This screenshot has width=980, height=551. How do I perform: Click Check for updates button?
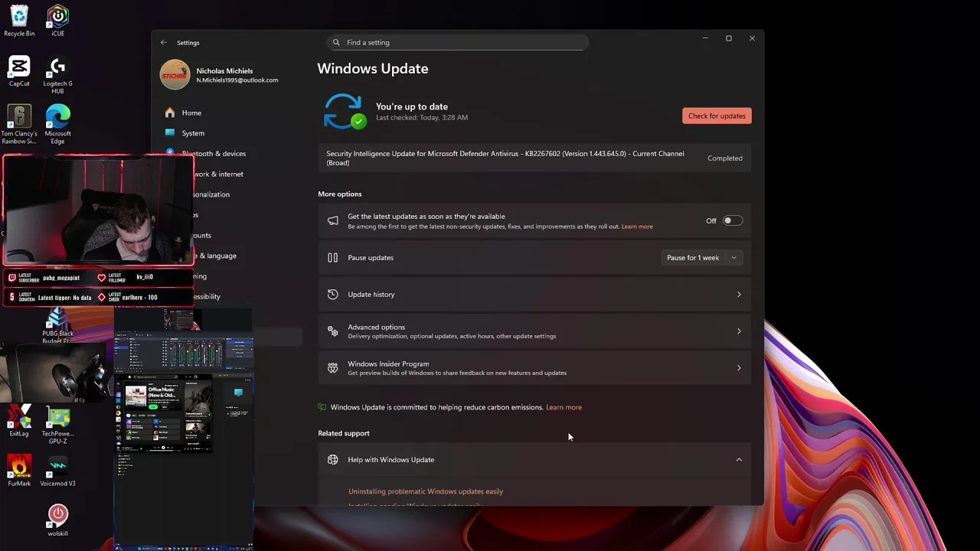[x=717, y=116]
